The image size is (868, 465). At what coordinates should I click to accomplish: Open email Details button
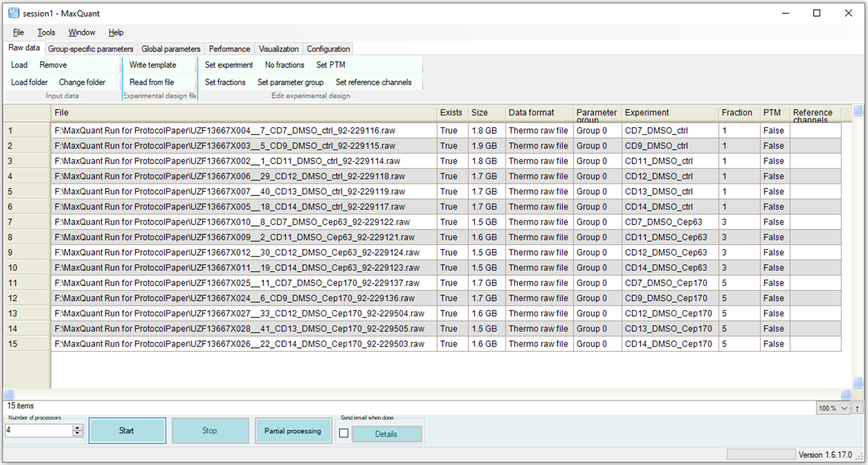pos(387,434)
